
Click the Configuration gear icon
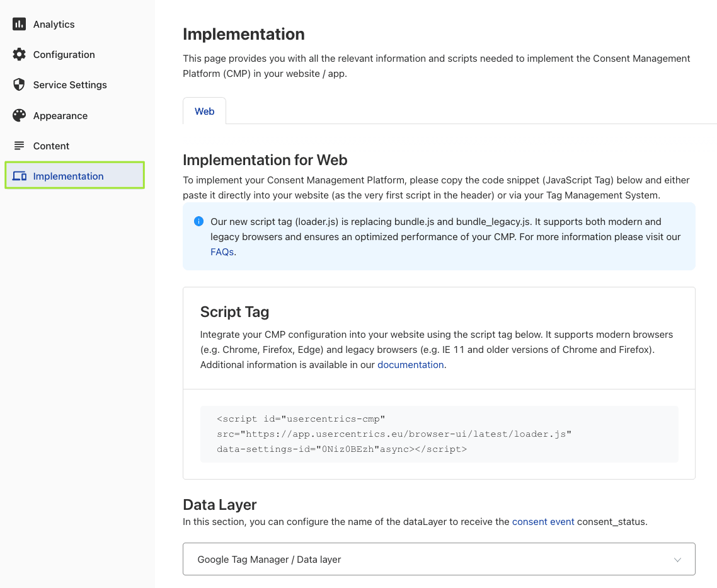click(19, 55)
